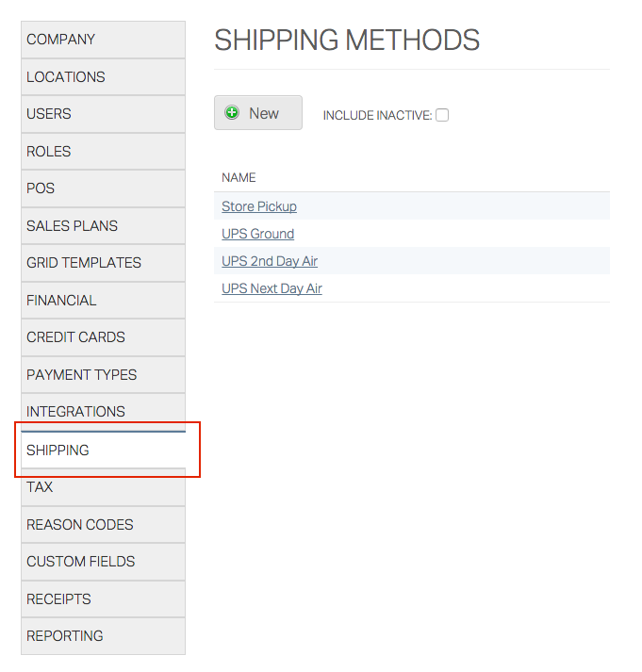Select the UPS 2nd Day Air link

pyautogui.click(x=270, y=261)
